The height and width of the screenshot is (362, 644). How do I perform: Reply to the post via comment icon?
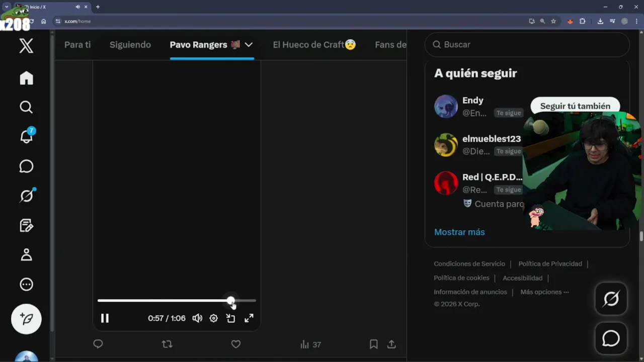click(x=98, y=344)
